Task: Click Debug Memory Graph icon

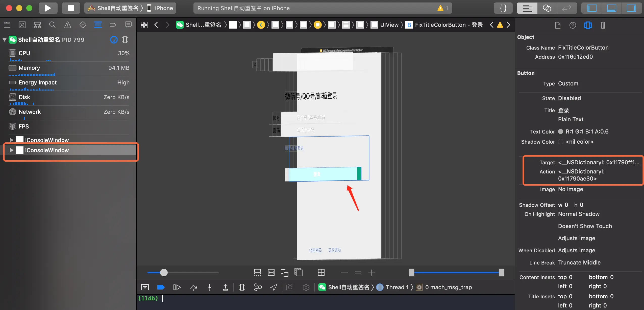Action: tap(258, 287)
